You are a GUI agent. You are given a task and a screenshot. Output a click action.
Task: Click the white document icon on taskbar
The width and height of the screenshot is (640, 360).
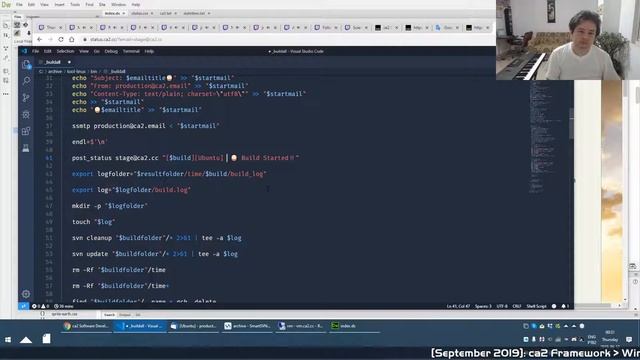click(x=46, y=339)
